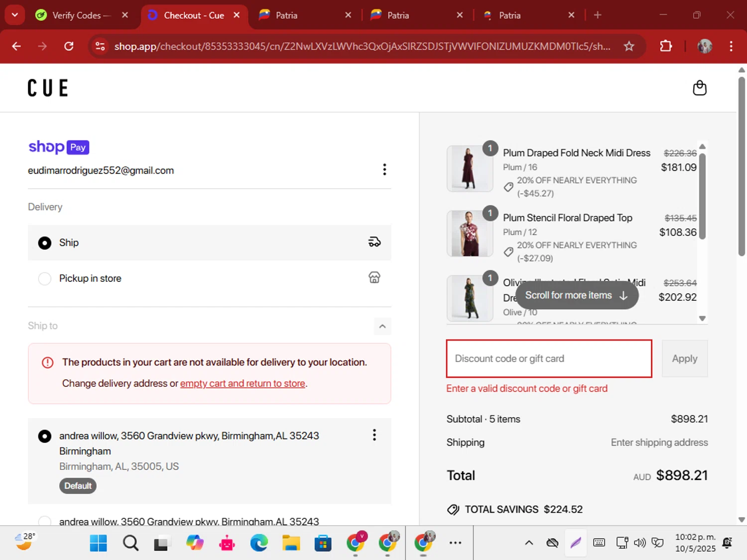
Task: Click TOTAL SAVINGS $224.52 text
Action: pyautogui.click(x=523, y=509)
